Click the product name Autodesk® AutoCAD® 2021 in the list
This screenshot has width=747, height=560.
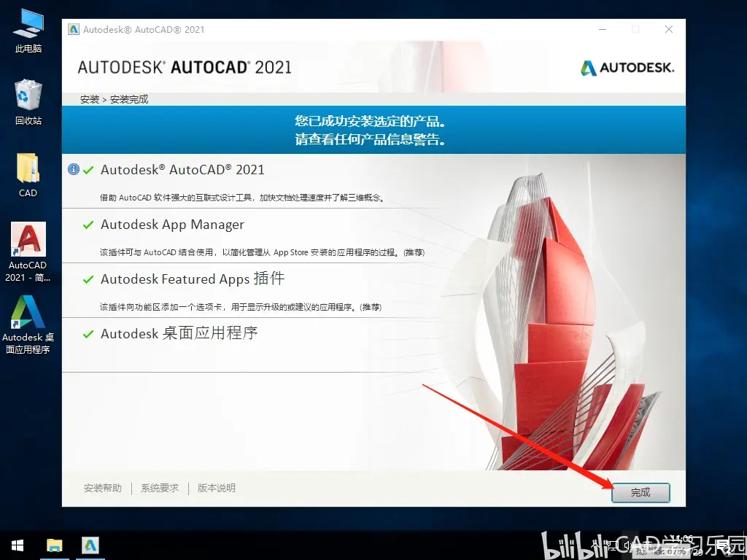[182, 170]
